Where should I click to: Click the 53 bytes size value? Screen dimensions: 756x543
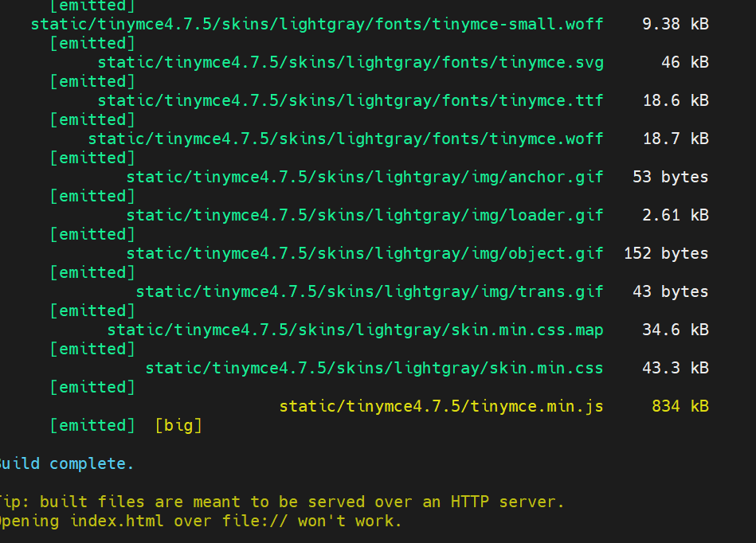point(671,178)
